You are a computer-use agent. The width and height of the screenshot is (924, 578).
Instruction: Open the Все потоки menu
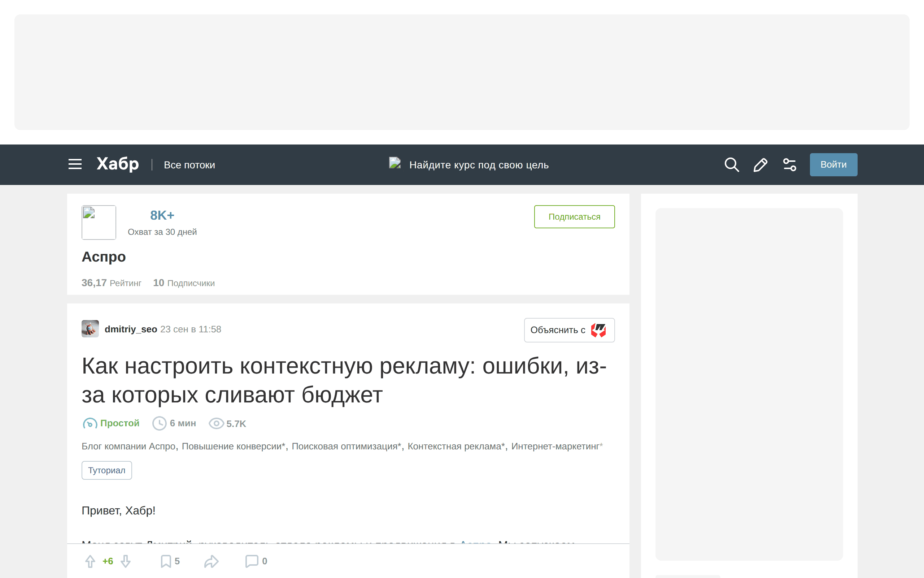coord(189,165)
